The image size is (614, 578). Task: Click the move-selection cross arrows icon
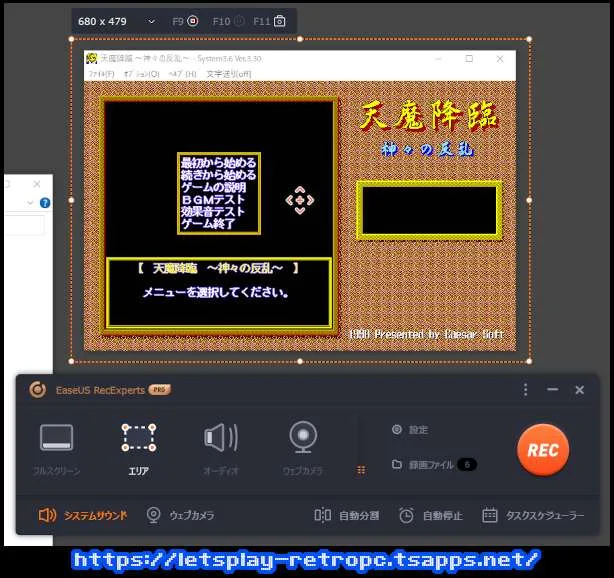pyautogui.click(x=300, y=200)
